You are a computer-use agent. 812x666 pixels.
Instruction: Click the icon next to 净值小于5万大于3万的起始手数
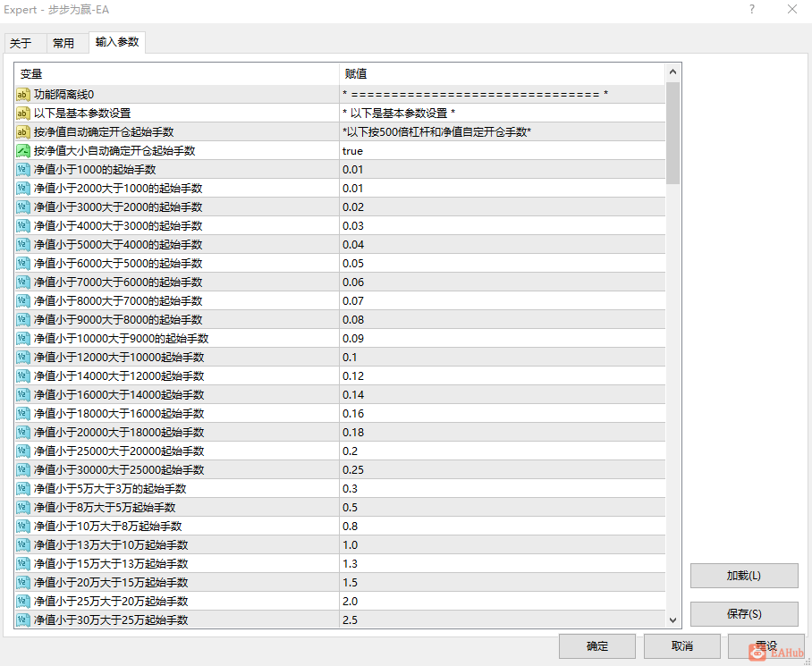point(23,488)
